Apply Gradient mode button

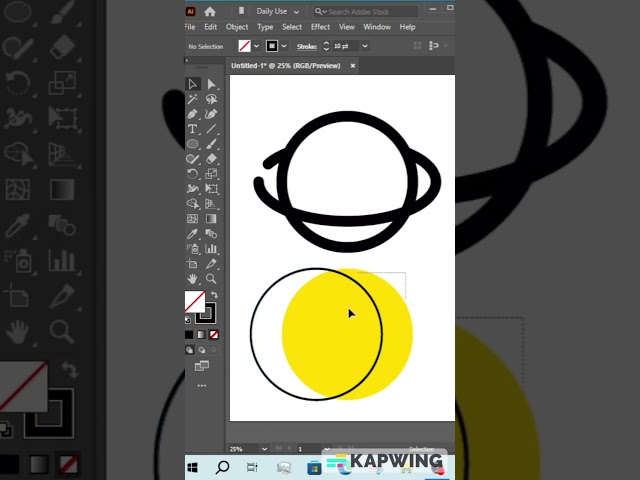click(202, 335)
